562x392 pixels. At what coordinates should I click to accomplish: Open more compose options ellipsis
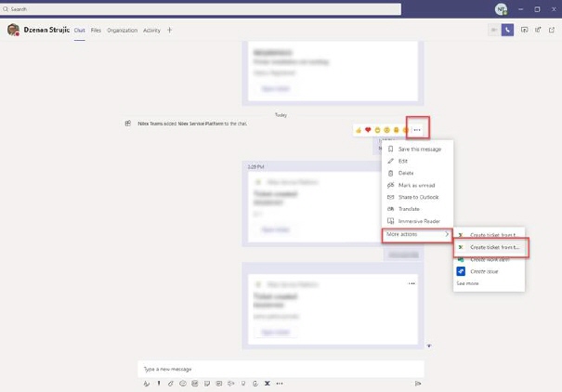pyautogui.click(x=280, y=383)
